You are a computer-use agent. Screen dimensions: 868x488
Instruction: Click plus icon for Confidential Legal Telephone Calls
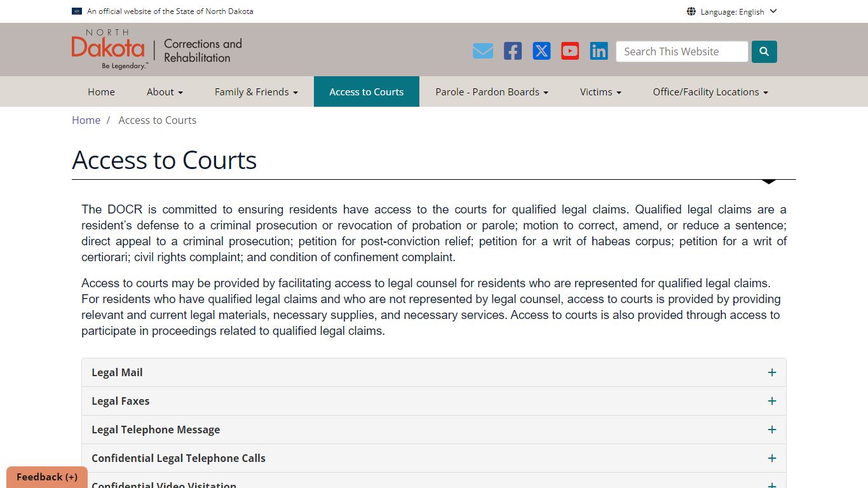click(x=772, y=458)
